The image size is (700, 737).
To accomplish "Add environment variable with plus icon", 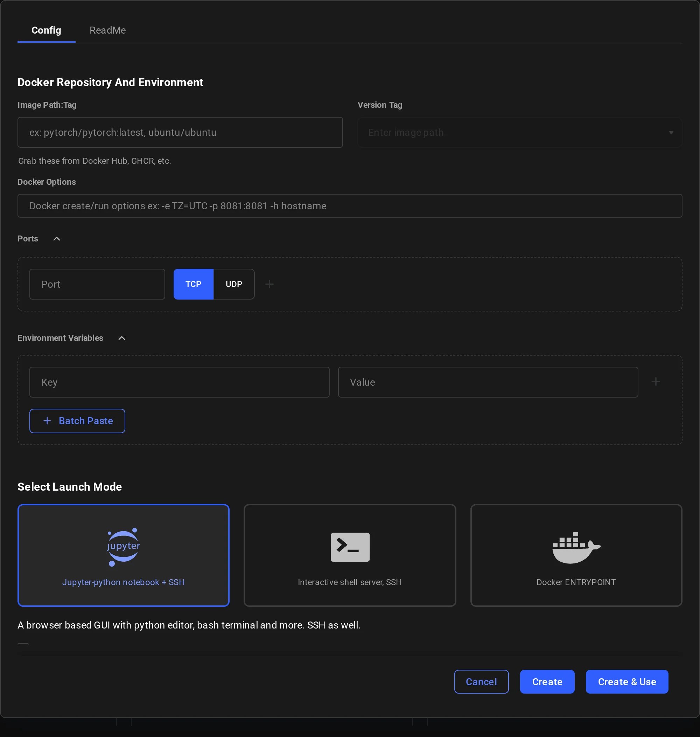I will [656, 382].
